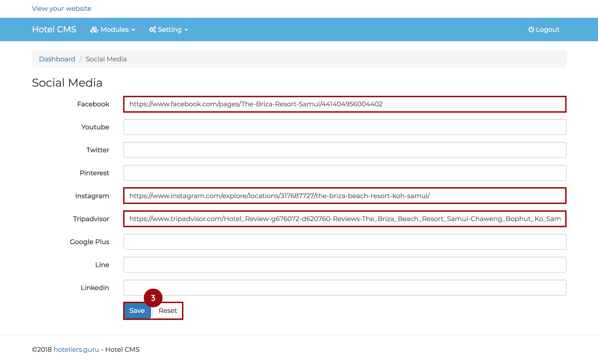The width and height of the screenshot is (598, 364).
Task: Click the Modules cubes icon
Action: pos(94,30)
